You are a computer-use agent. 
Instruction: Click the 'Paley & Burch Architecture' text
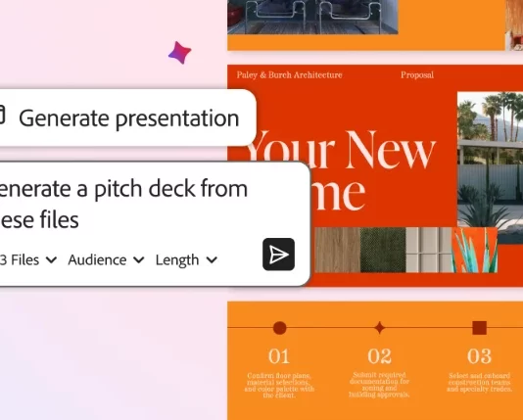point(290,75)
